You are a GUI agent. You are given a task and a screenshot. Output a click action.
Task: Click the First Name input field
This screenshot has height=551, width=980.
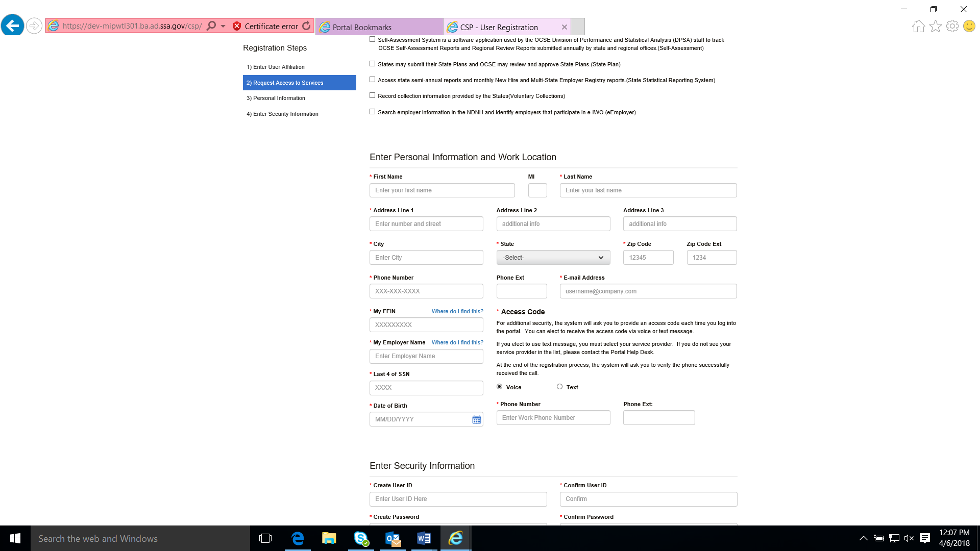point(442,190)
